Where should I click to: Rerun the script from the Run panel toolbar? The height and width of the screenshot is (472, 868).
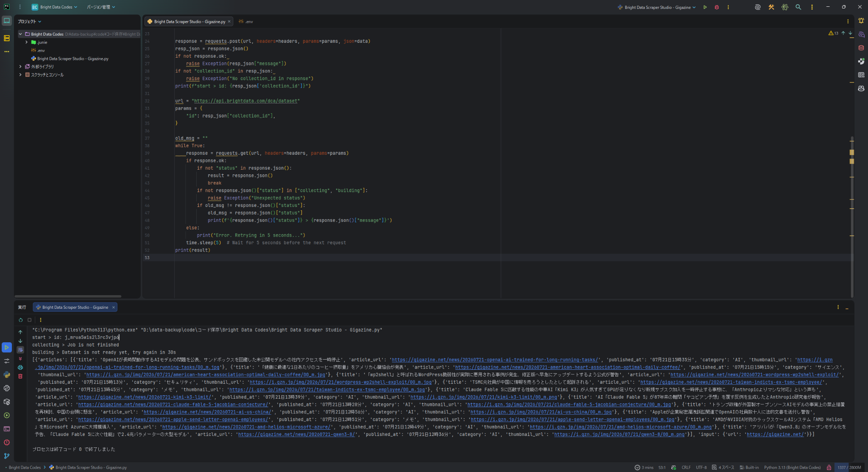[x=20, y=320]
